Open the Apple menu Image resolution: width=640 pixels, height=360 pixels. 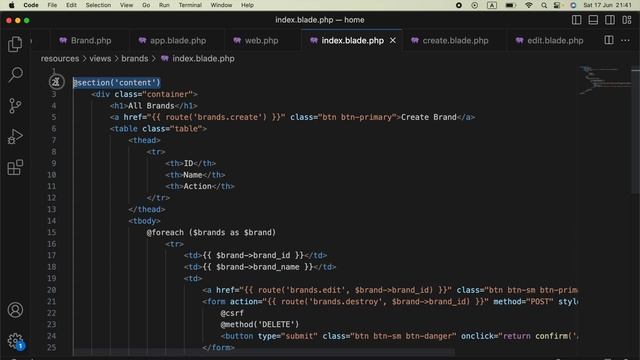[11, 5]
